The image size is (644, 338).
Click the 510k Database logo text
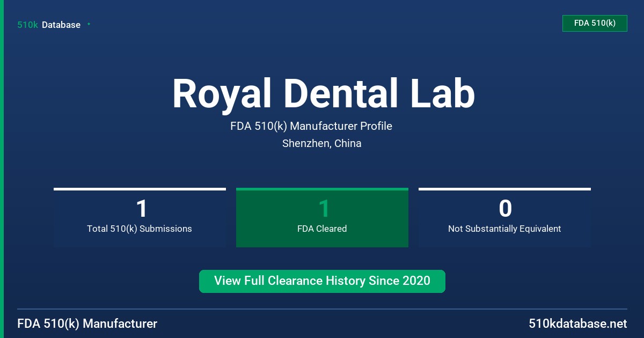49,25
